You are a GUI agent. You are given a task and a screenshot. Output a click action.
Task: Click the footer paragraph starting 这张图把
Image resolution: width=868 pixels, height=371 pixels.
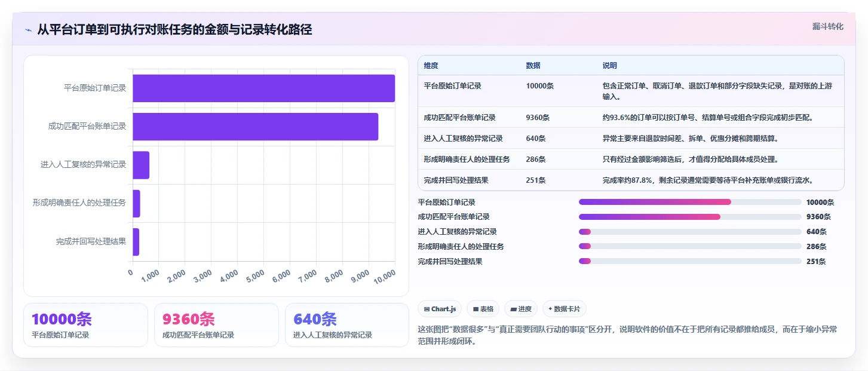[627, 336]
